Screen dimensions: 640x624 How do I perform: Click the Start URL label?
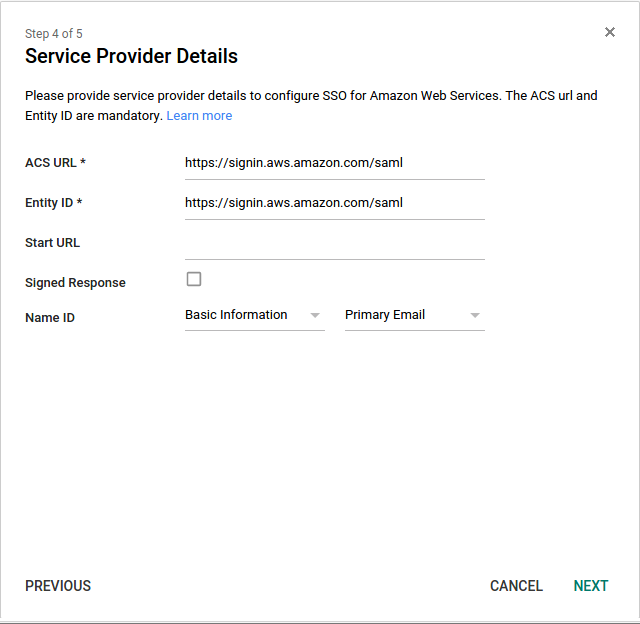pos(52,243)
